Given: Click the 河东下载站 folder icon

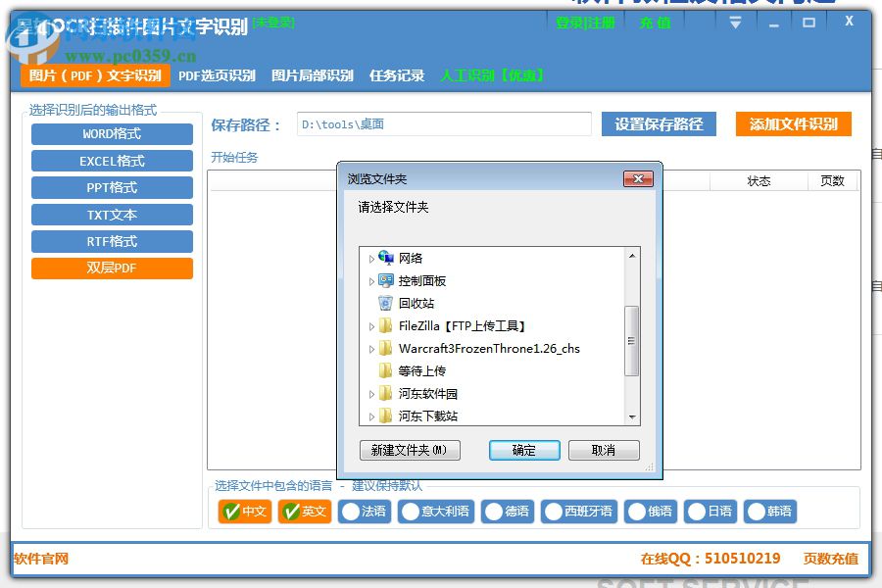Looking at the screenshot, I should pos(385,416).
